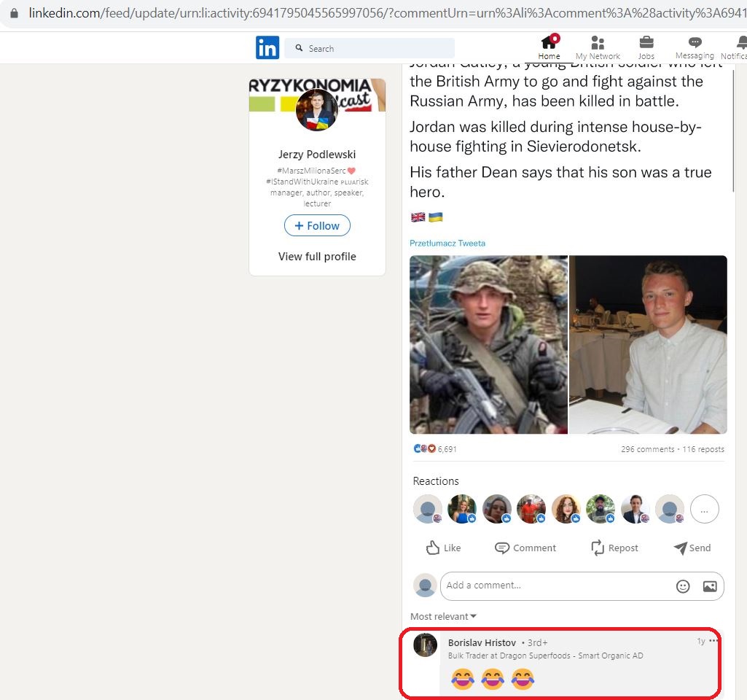Open the 296 comments link
The width and height of the screenshot is (747, 700).
click(x=647, y=449)
